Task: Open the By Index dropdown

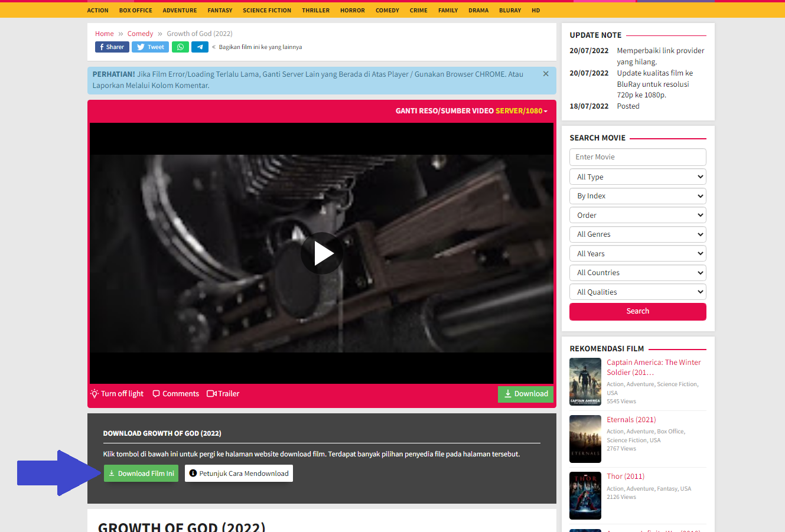Action: point(638,196)
